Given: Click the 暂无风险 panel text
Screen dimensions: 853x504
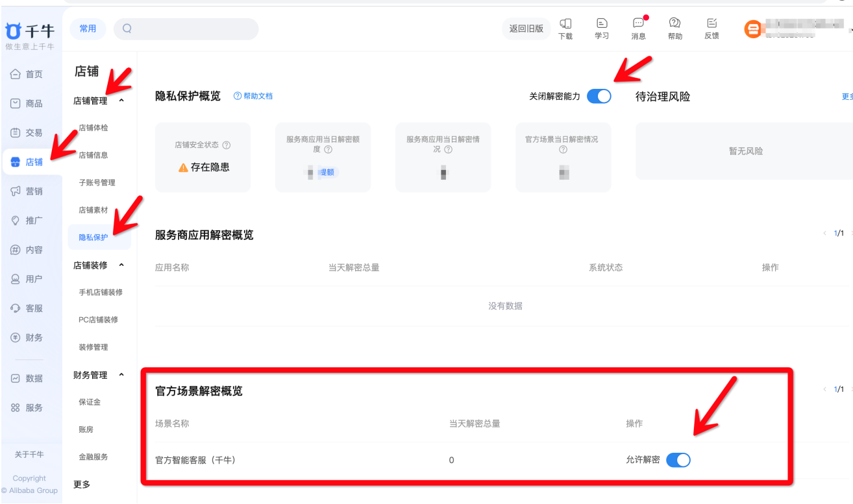Looking at the screenshot, I should pyautogui.click(x=746, y=151).
